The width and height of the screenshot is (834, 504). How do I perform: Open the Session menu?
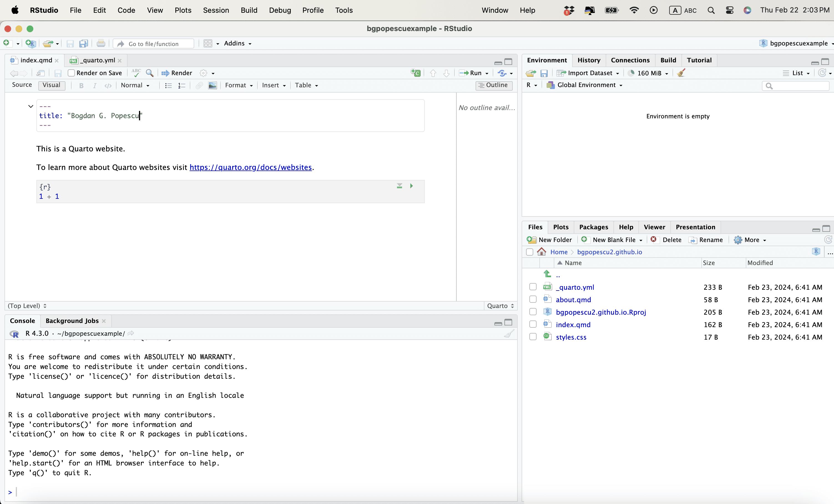coord(216,10)
